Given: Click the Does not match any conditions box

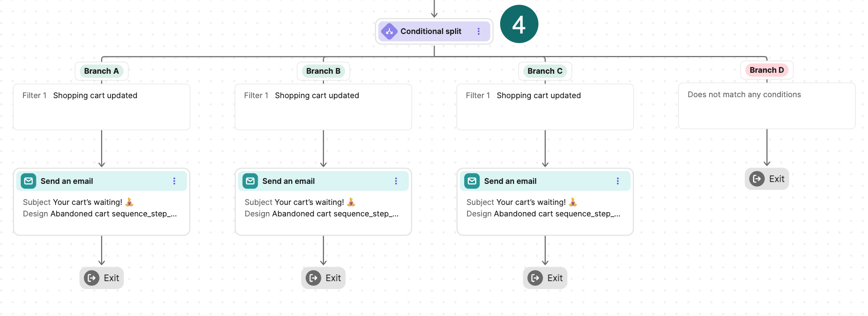Looking at the screenshot, I should tap(766, 106).
